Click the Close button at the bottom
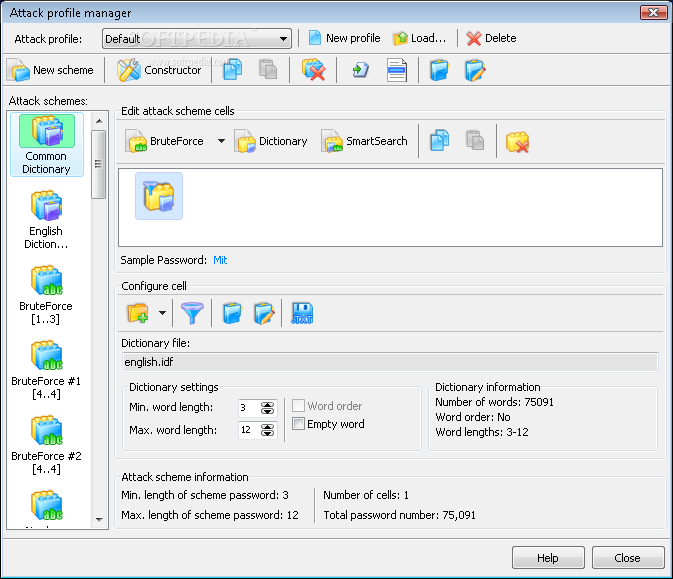Image resolution: width=673 pixels, height=579 pixels. 628,558
